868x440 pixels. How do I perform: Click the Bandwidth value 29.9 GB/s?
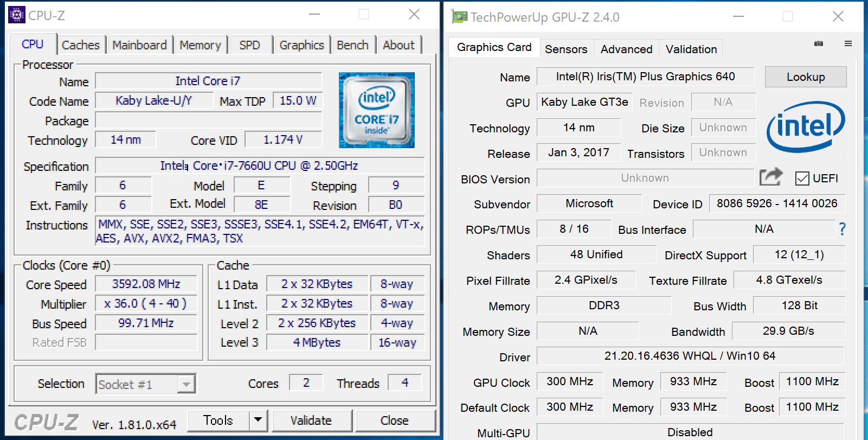(788, 331)
